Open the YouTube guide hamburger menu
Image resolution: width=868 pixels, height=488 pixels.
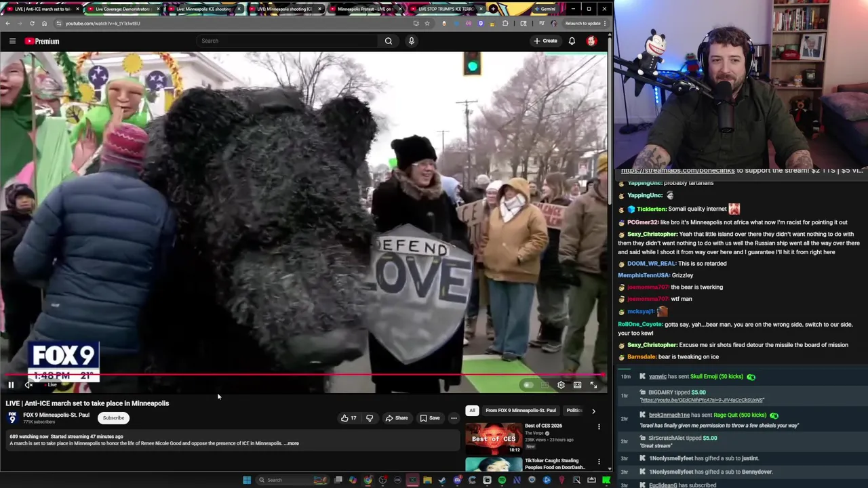(12, 41)
